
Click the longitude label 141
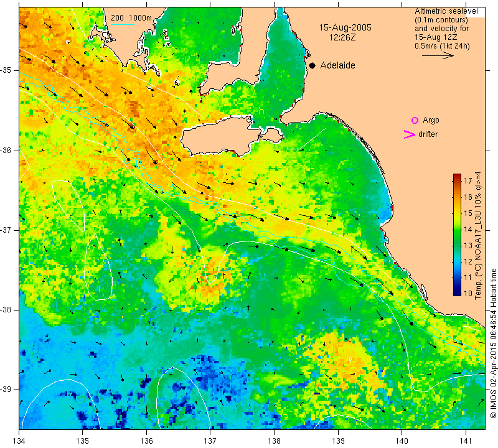(466, 441)
